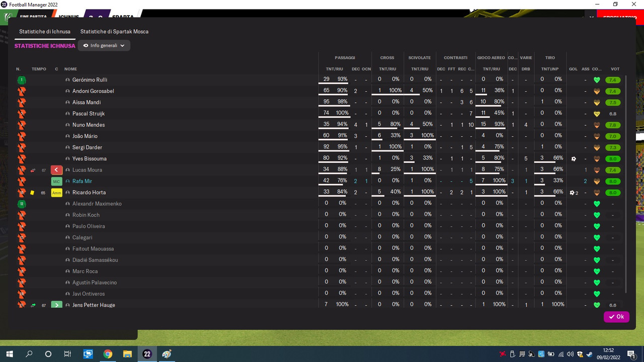Click the red substitution chevron badge for Lucas Moura

(x=57, y=170)
